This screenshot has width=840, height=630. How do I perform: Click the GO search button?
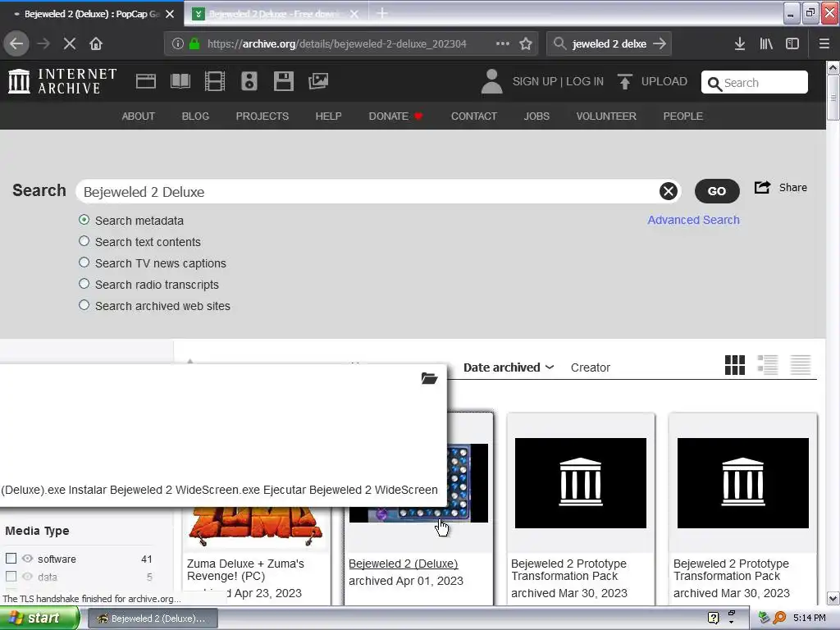point(717,191)
